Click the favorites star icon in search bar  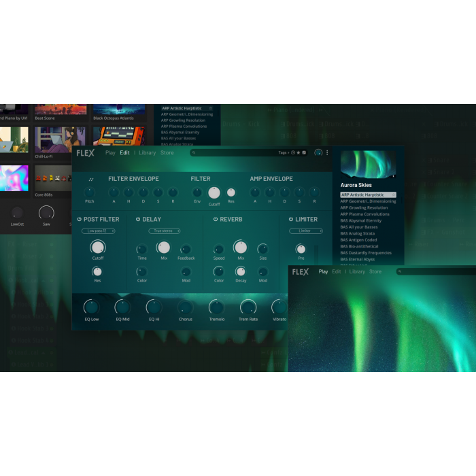[x=299, y=153]
